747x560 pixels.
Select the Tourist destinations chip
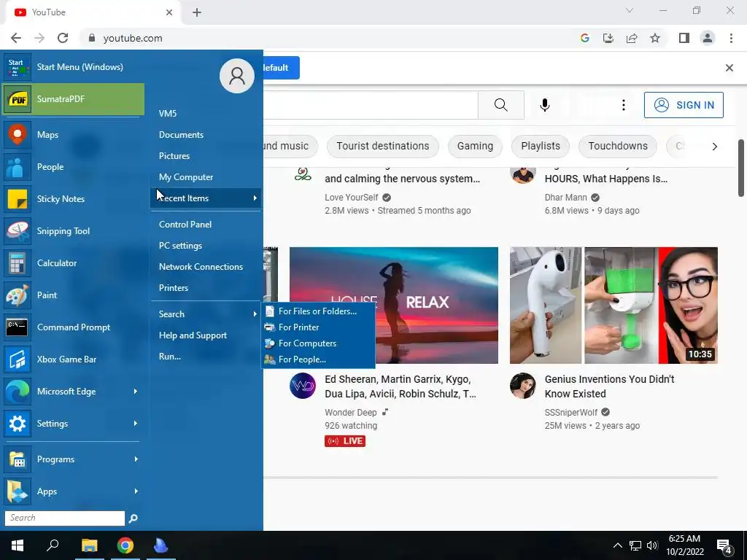coord(382,146)
